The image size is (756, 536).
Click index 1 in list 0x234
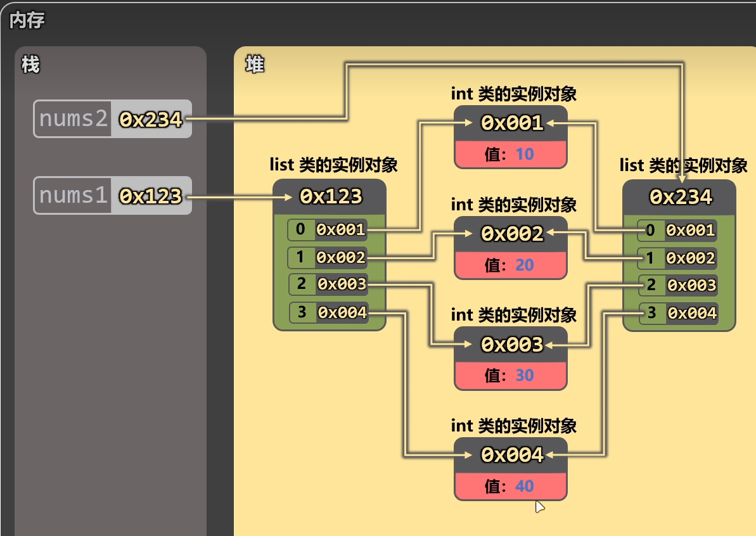650,258
